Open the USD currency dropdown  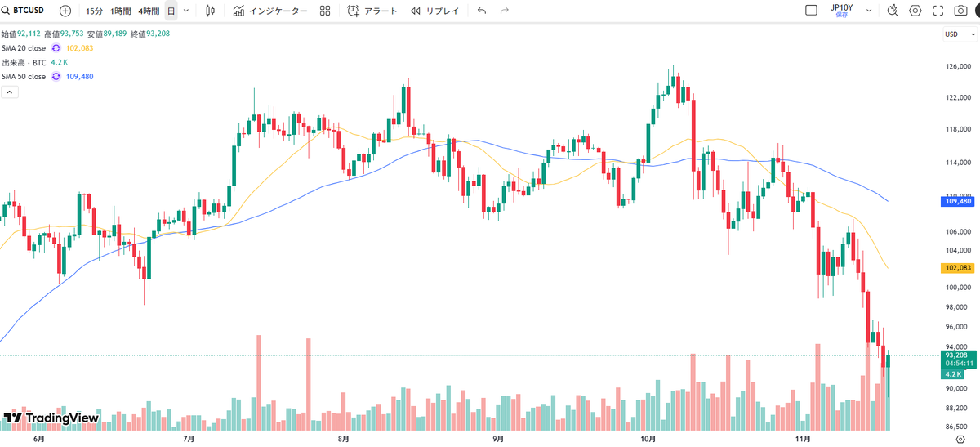960,34
